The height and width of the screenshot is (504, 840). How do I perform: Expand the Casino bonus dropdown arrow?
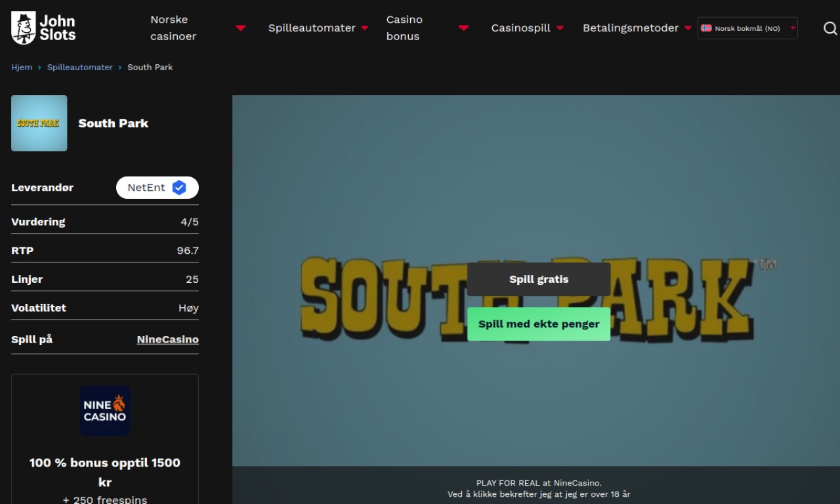coord(464,28)
